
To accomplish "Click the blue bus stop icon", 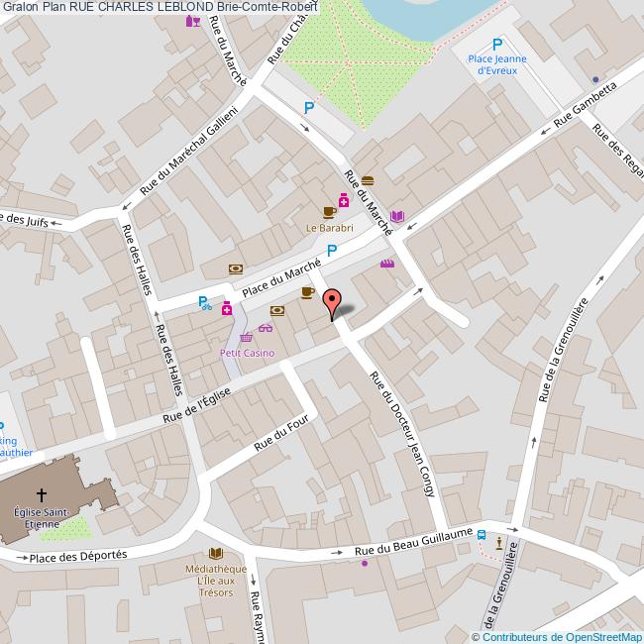I will [x=482, y=536].
